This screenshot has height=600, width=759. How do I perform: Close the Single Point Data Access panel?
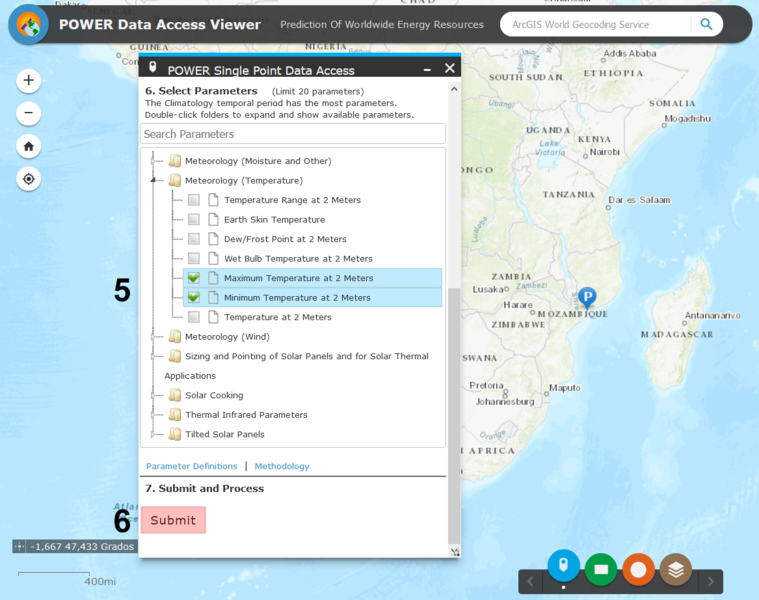[450, 68]
